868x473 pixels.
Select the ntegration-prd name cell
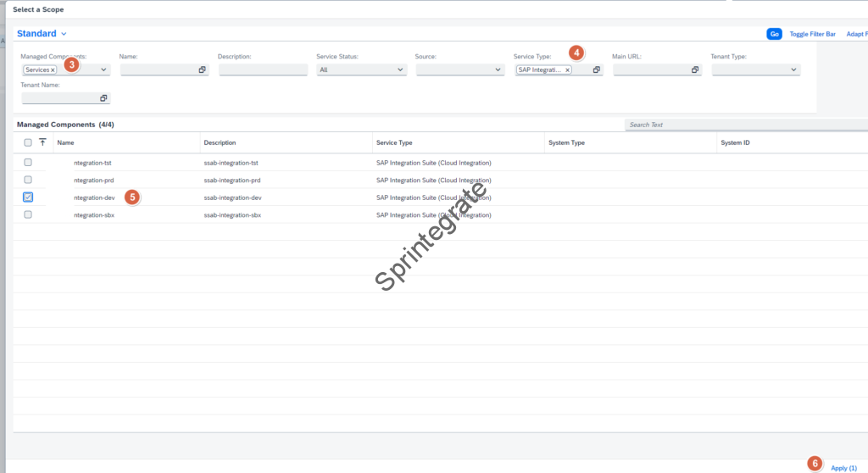tap(93, 180)
